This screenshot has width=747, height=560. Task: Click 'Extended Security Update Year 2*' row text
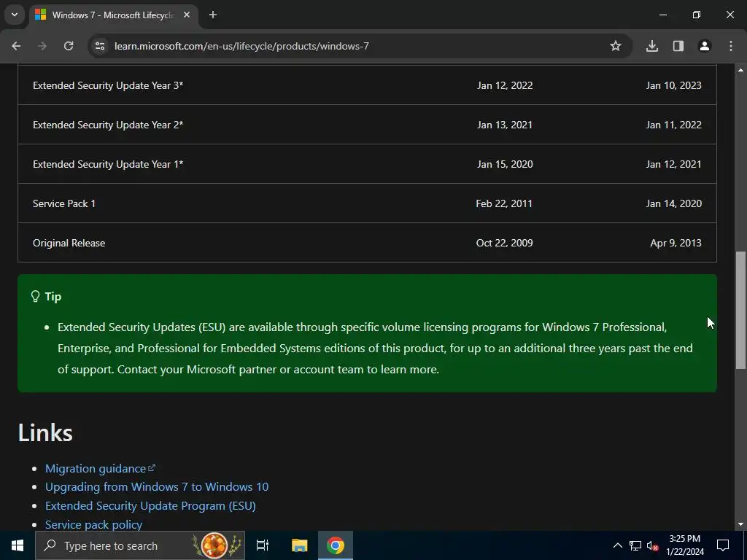pyautogui.click(x=108, y=125)
